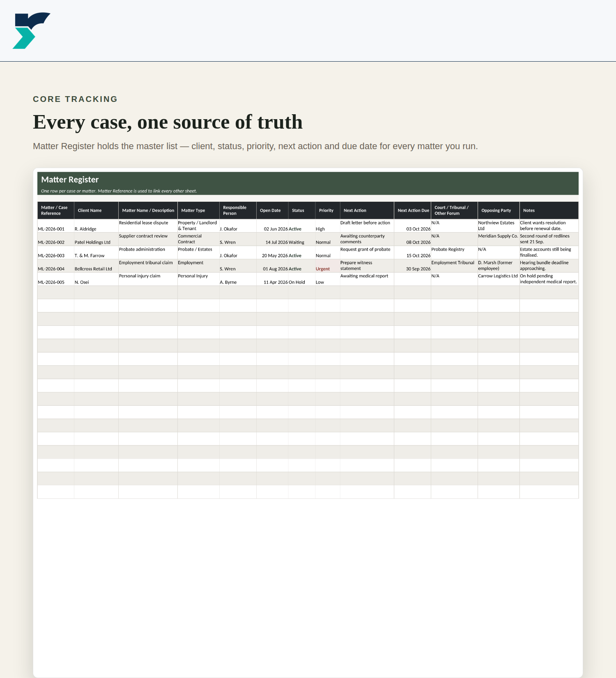Viewport: 616px width, 678px height.
Task: Click the 'Probate Registry' forum cell
Action: 454,253
